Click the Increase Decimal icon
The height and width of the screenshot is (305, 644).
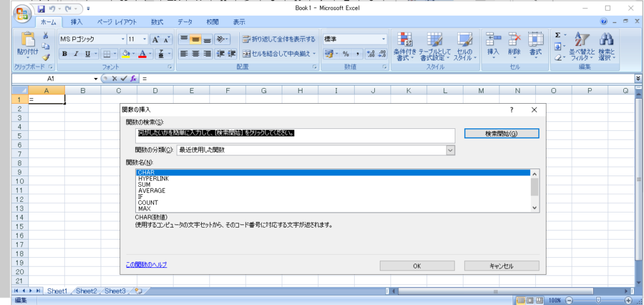click(x=370, y=54)
